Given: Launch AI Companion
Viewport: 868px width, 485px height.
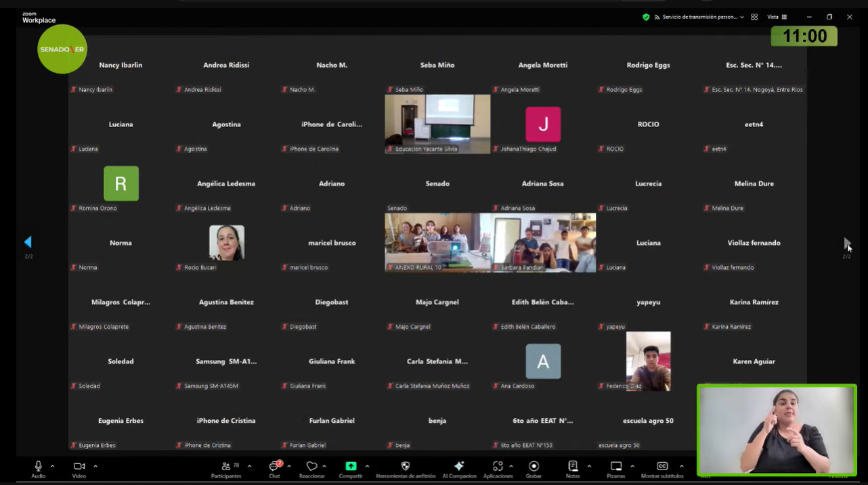Looking at the screenshot, I should click(459, 466).
